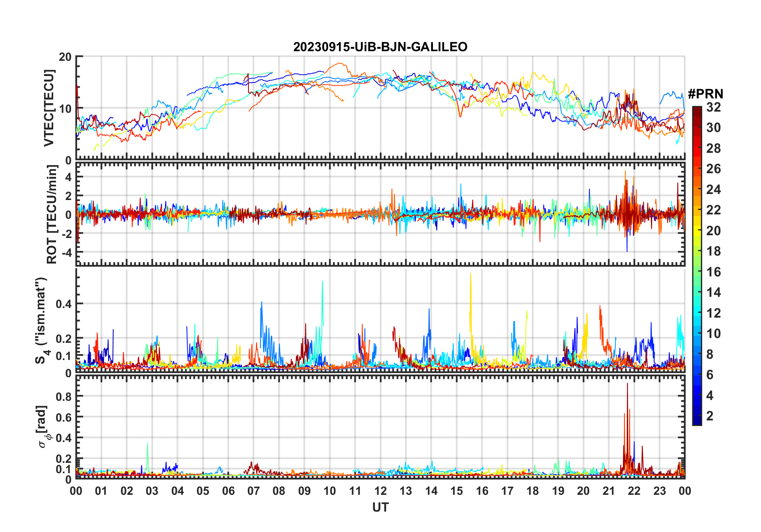Select colorbar tick label 8
The height and width of the screenshot is (532, 761).
710,354
